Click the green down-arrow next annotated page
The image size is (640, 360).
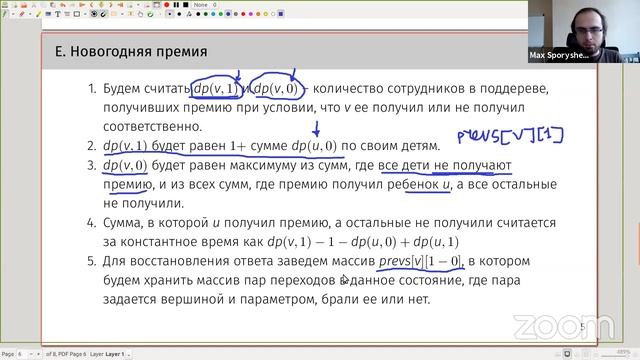click(x=101, y=5)
